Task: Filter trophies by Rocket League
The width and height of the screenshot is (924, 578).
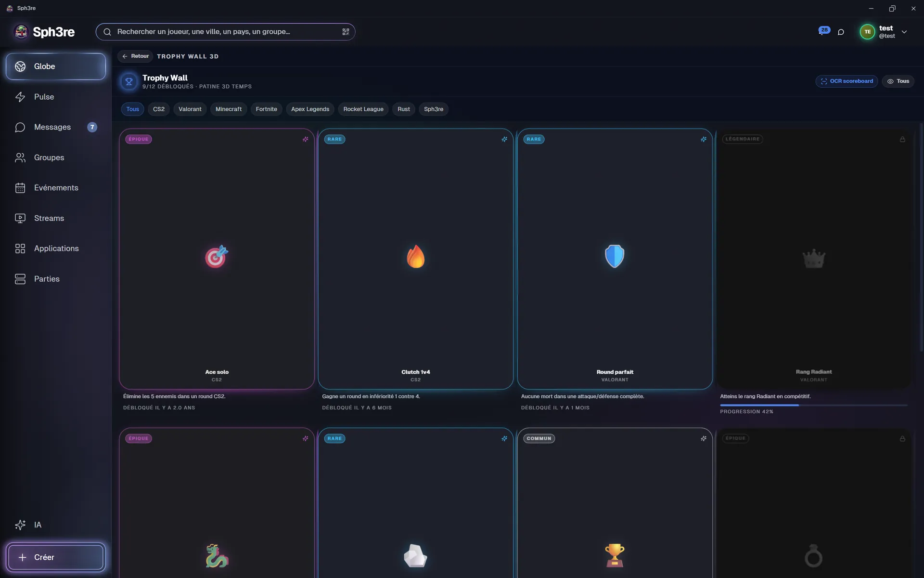Action: click(363, 109)
